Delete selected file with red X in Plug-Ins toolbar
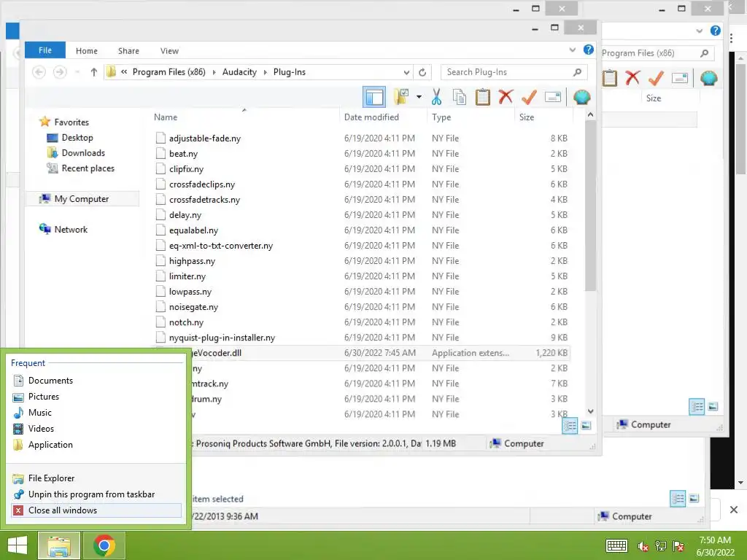 506,97
